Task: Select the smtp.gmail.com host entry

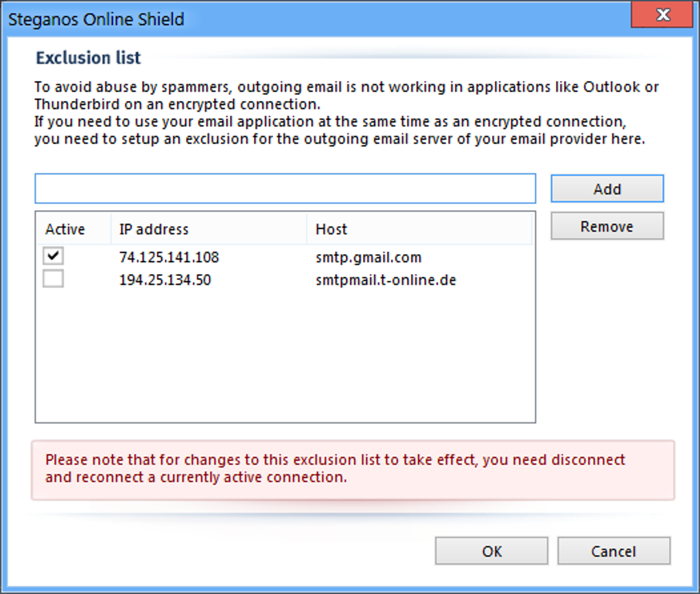Action: coord(369,258)
